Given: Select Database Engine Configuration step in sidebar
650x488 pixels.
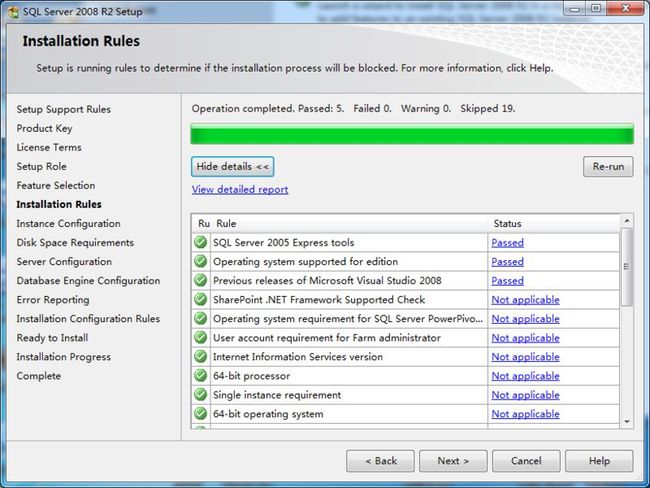Looking at the screenshot, I should click(88, 281).
